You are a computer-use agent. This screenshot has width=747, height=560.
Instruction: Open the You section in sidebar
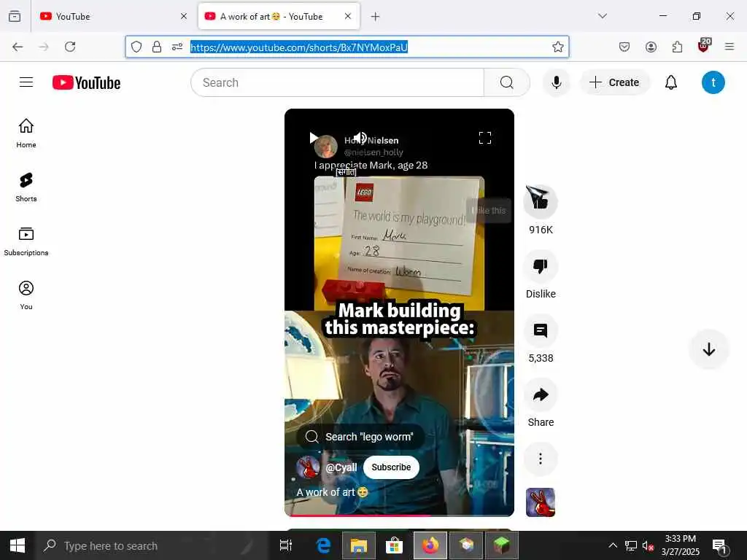coord(26,295)
